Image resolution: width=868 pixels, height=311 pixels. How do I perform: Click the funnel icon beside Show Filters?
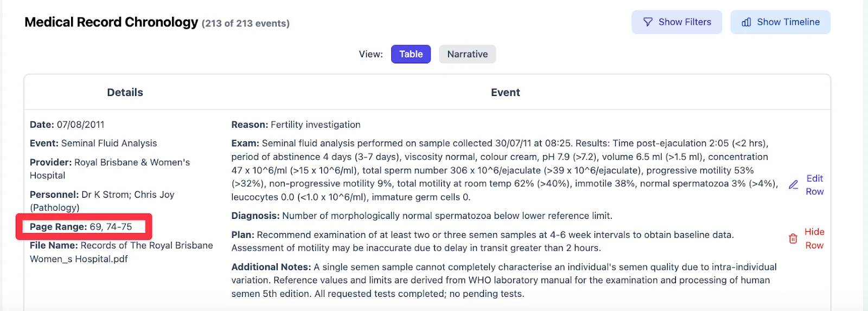tap(648, 22)
